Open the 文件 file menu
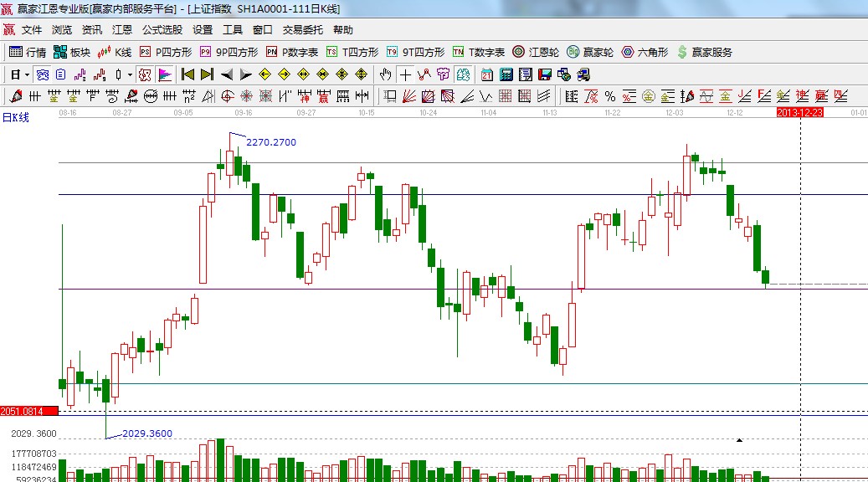The height and width of the screenshot is (482, 868). 32,29
